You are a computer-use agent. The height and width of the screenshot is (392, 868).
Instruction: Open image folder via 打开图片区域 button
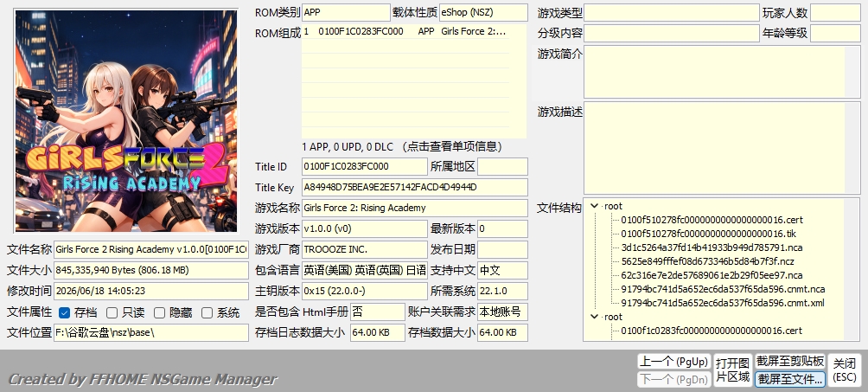(x=732, y=370)
